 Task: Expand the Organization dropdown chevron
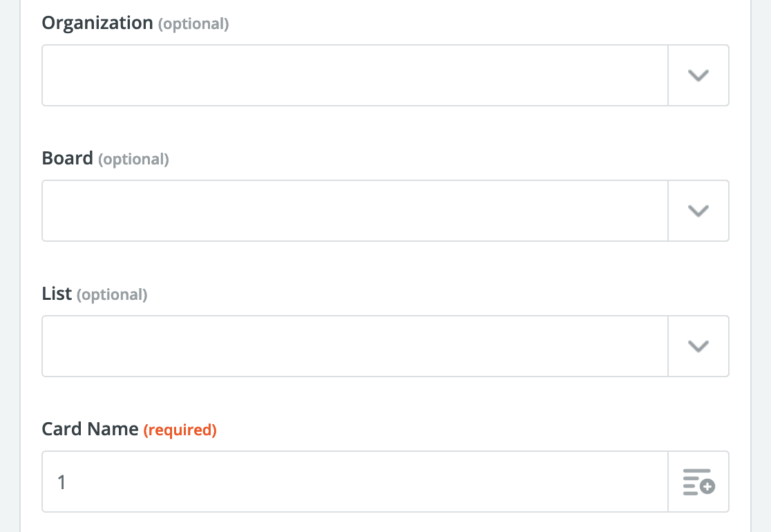(x=698, y=75)
